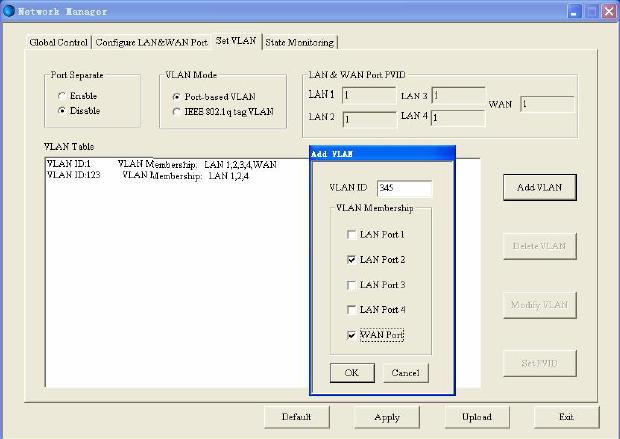Click the LAN 4 PVID field
The width and height of the screenshot is (620, 439).
(458, 118)
